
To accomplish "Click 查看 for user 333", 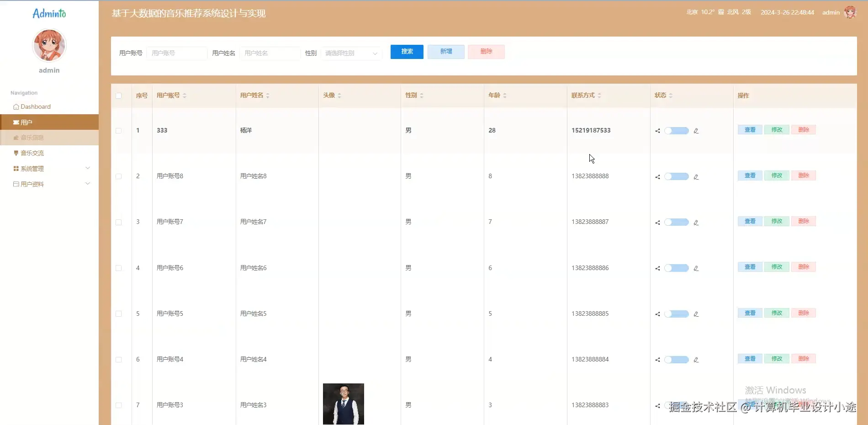I will 750,130.
